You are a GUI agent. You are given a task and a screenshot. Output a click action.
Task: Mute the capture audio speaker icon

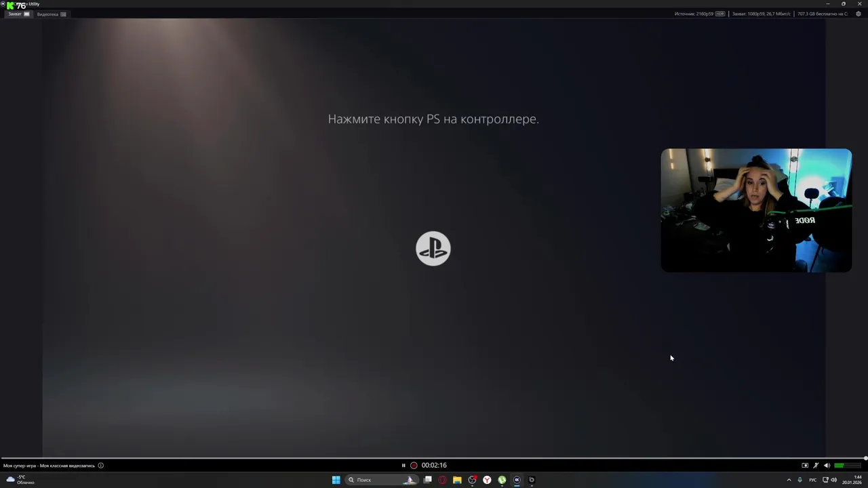click(x=827, y=466)
